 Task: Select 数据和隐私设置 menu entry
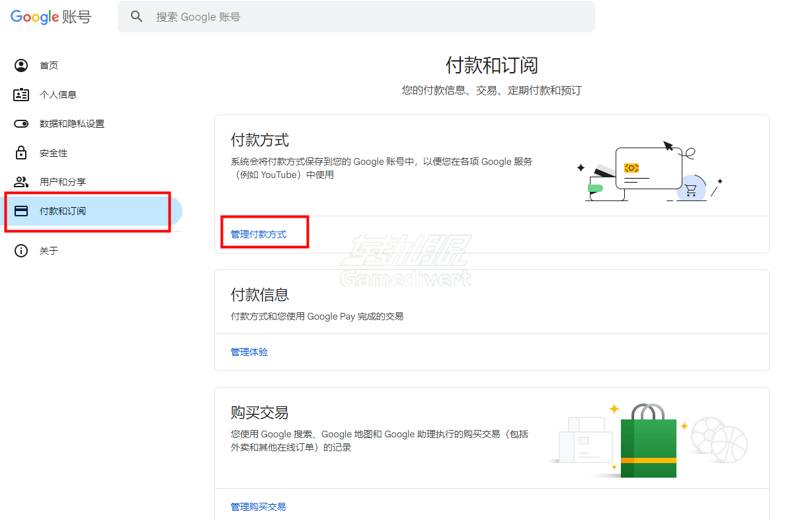point(72,124)
